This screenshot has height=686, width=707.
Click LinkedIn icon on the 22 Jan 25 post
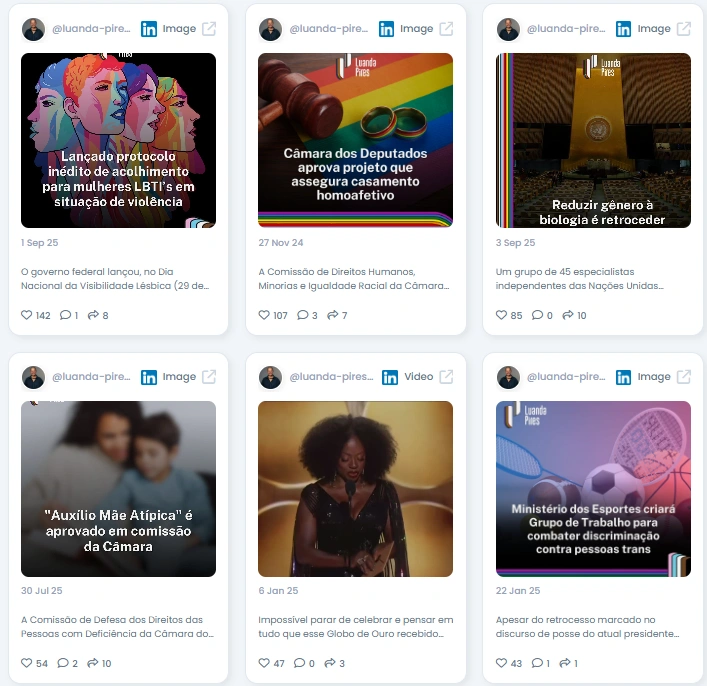(x=624, y=377)
